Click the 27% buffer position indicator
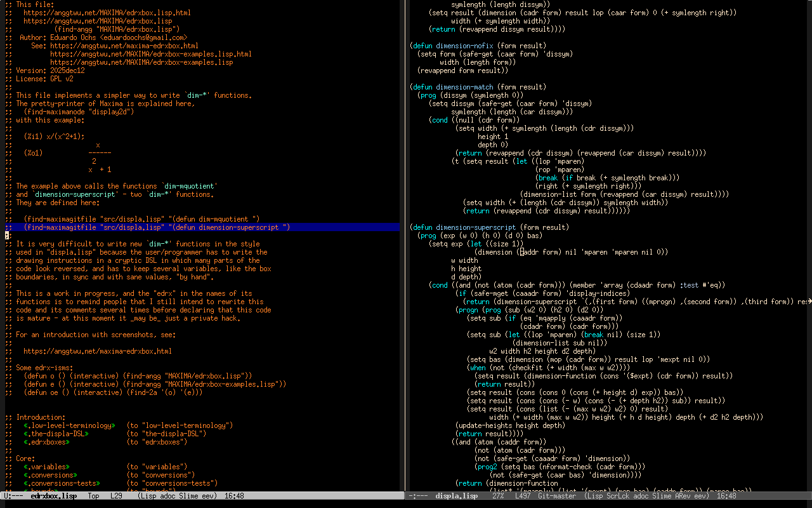The width and height of the screenshot is (812, 508). click(498, 496)
